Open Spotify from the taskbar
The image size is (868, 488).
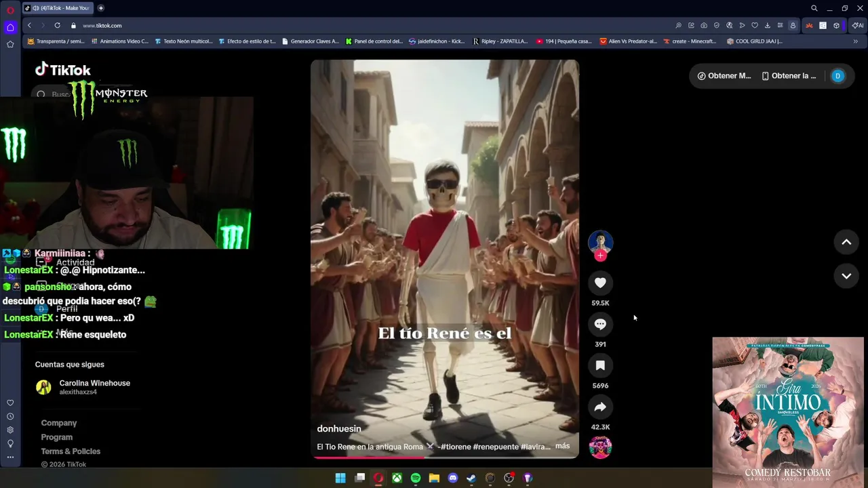click(416, 478)
